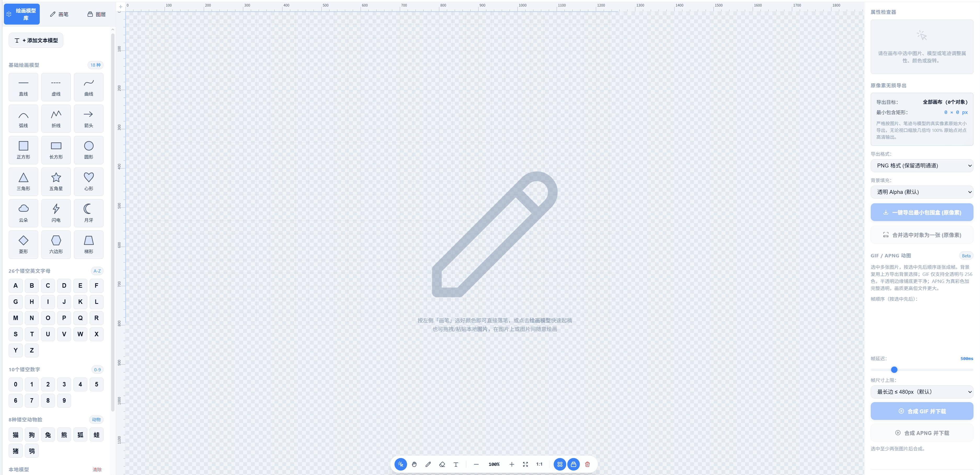The image size is (980, 475).
Task: Click 合成 APNG 并下载 button
Action: 922,433
